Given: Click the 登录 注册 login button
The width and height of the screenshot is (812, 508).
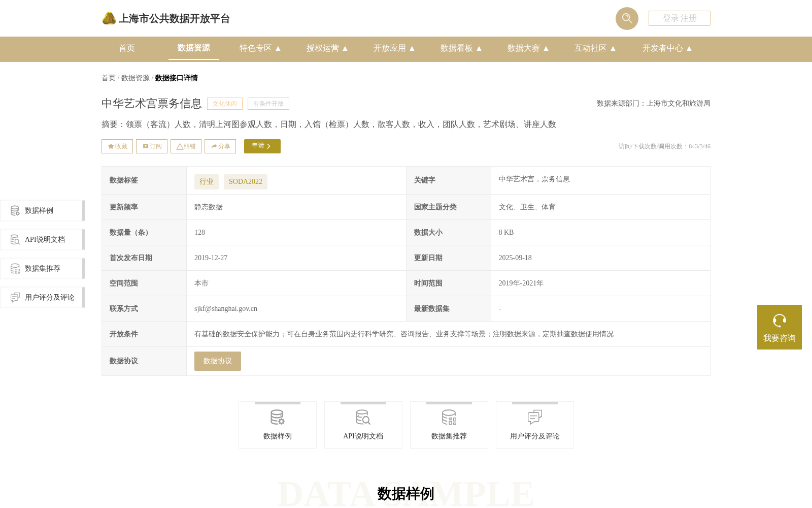Looking at the screenshot, I should [x=680, y=18].
